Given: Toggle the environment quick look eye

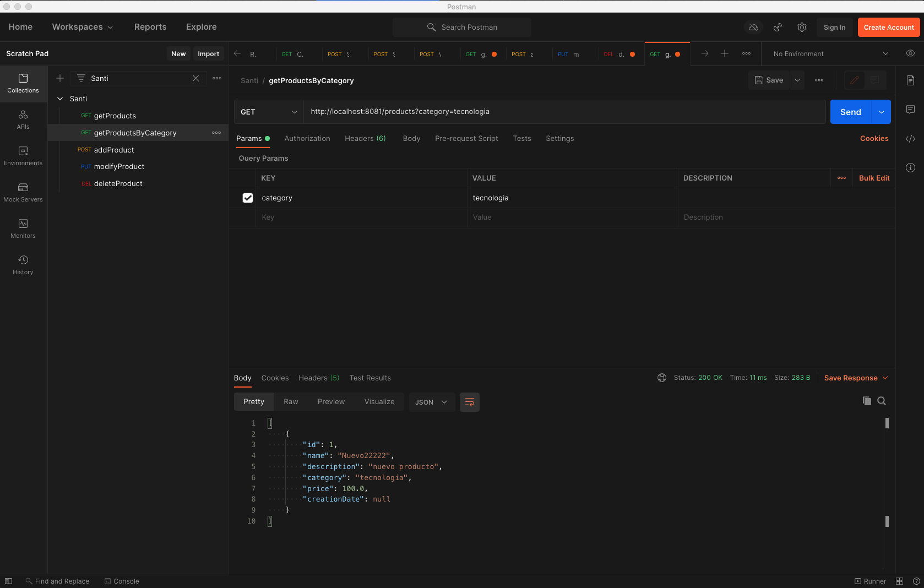Looking at the screenshot, I should click(910, 54).
